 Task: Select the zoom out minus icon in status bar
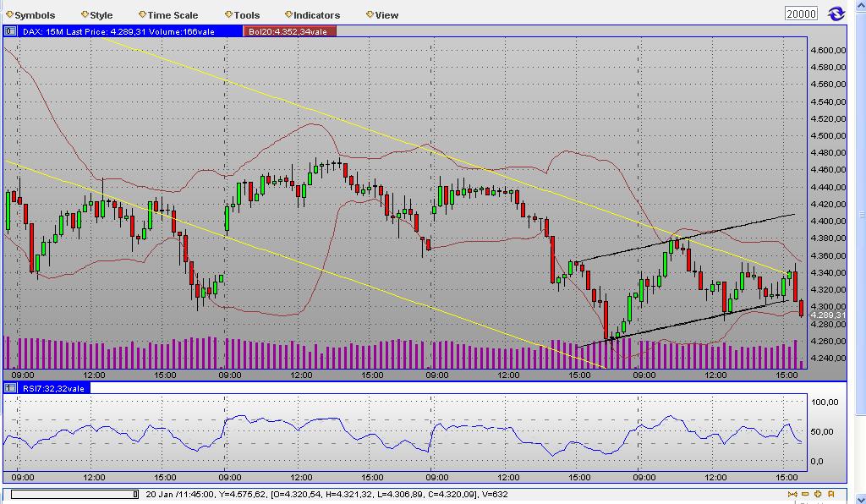click(804, 494)
